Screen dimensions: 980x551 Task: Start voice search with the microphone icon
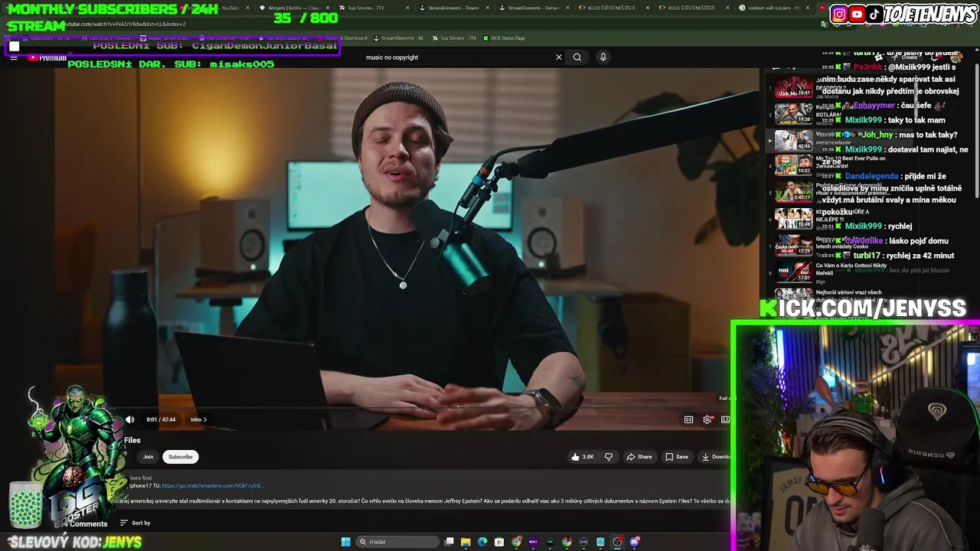(603, 57)
